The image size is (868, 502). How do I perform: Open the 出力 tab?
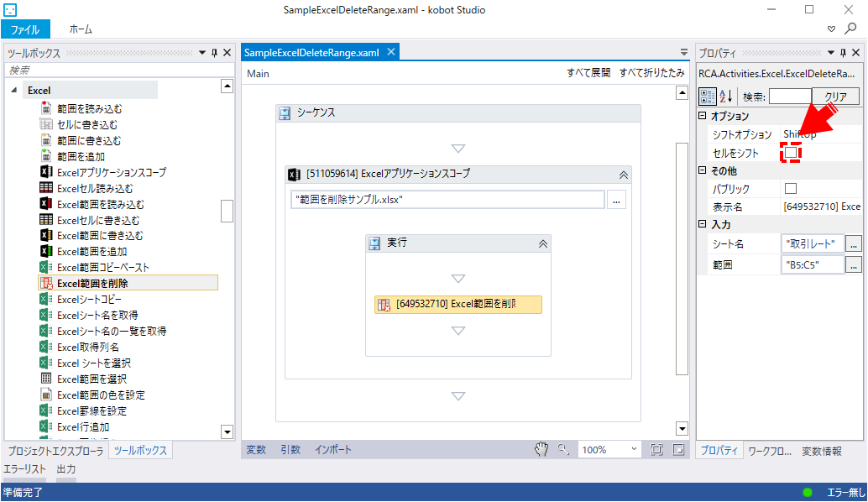coord(65,468)
